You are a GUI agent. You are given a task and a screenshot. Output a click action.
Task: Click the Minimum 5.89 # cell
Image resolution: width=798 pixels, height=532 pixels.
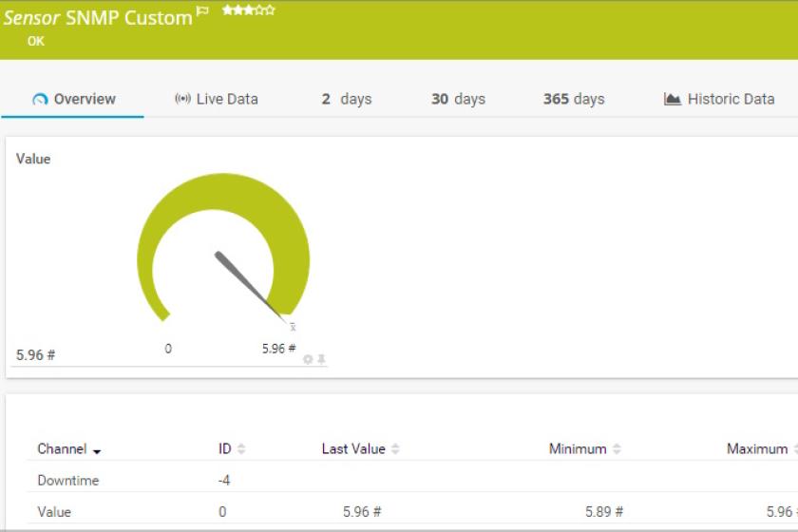coord(604,512)
